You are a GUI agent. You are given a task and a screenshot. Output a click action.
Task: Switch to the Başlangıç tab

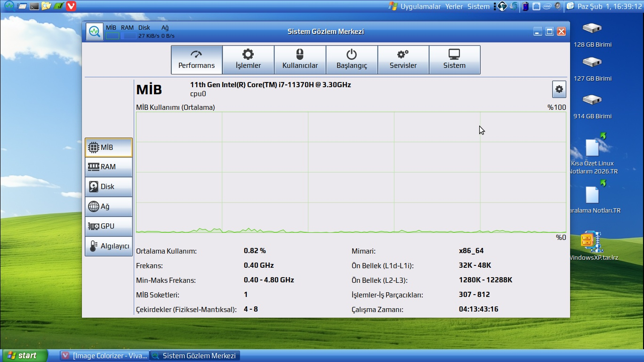pos(352,60)
